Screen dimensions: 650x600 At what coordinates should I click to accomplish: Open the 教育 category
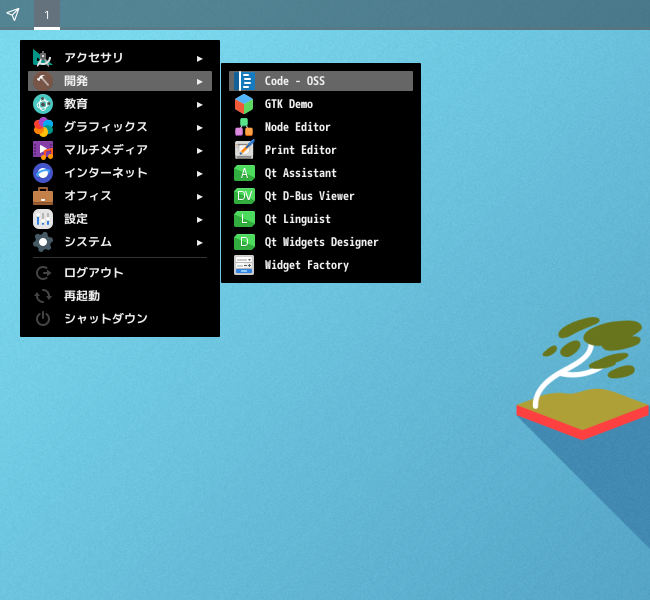coord(120,104)
